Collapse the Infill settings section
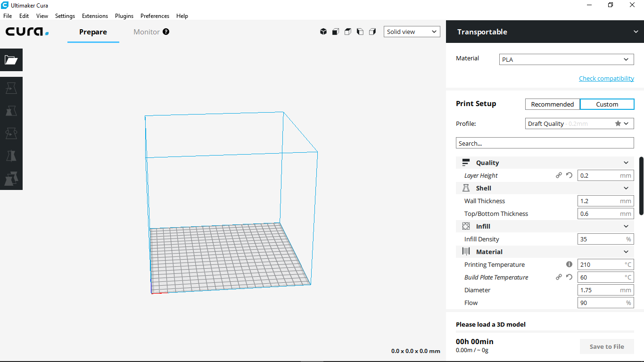This screenshot has height=362, width=644. [626, 226]
